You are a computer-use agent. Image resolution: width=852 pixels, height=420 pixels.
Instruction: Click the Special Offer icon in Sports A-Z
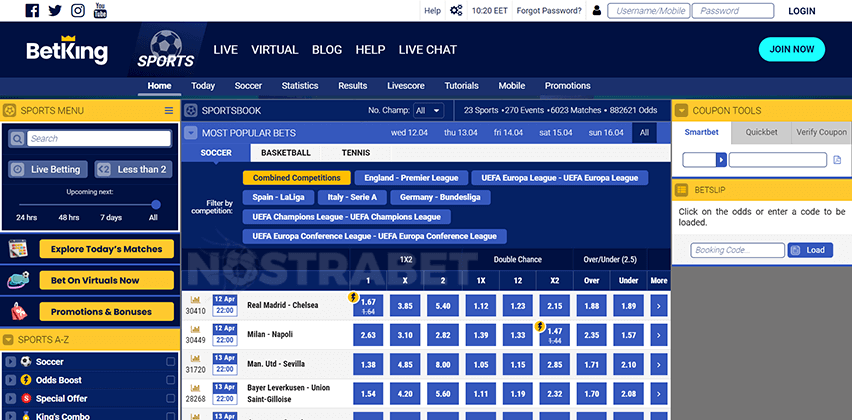(26, 398)
